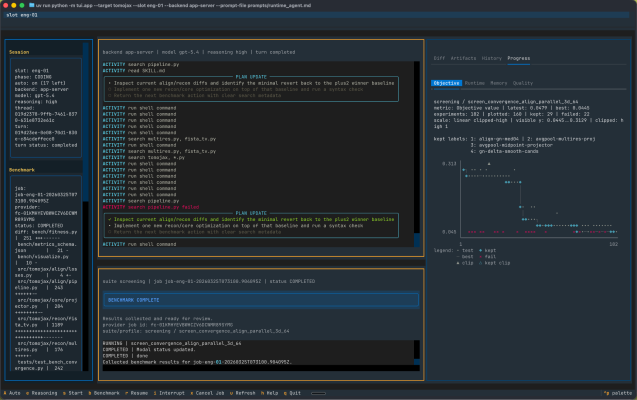Click Interrupt in the footer bar

coord(169,393)
